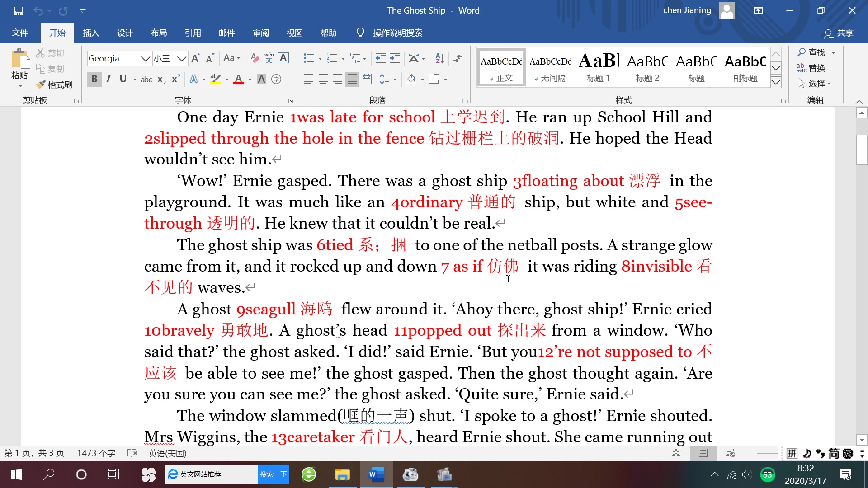Viewport: 868px width, 488px height.
Task: Switch to Web Layout view icon
Action: tap(730, 453)
